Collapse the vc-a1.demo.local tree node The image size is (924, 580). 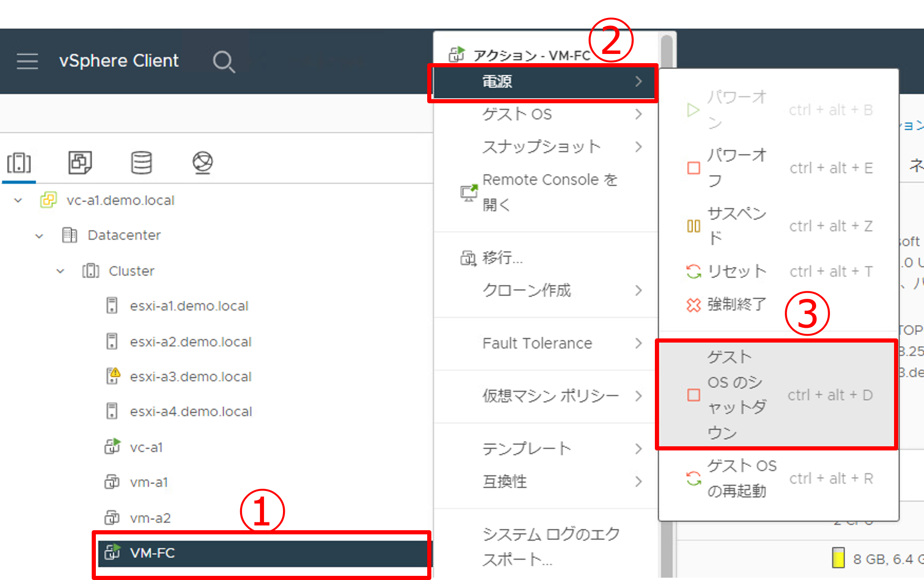(18, 201)
